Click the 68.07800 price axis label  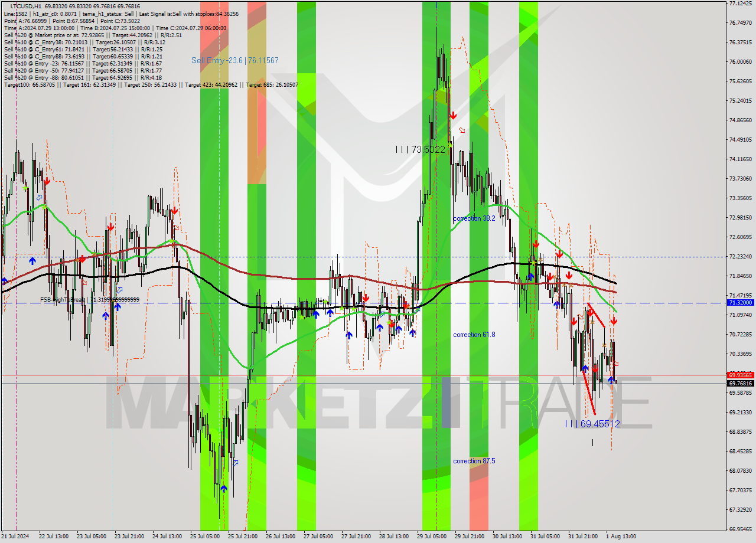(x=740, y=470)
